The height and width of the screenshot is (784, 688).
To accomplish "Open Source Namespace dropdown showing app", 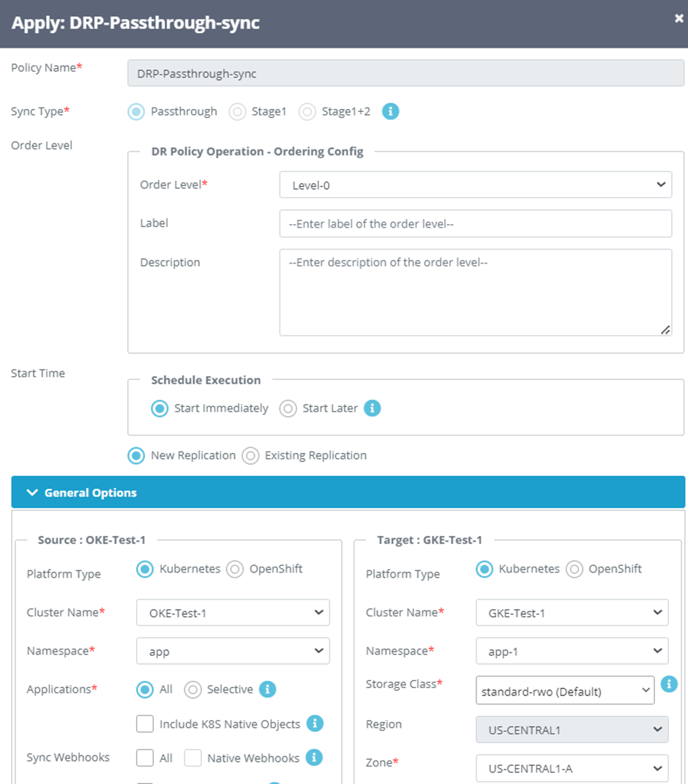I will pyautogui.click(x=233, y=651).
